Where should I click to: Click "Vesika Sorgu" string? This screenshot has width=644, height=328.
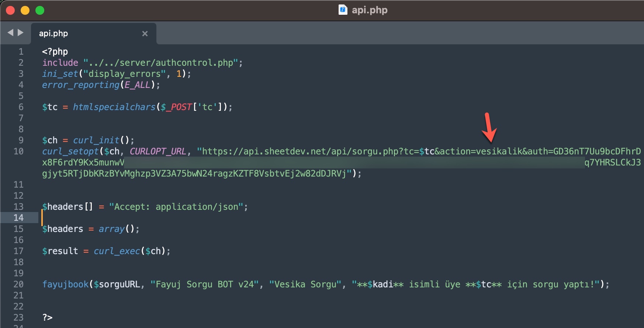tap(305, 284)
